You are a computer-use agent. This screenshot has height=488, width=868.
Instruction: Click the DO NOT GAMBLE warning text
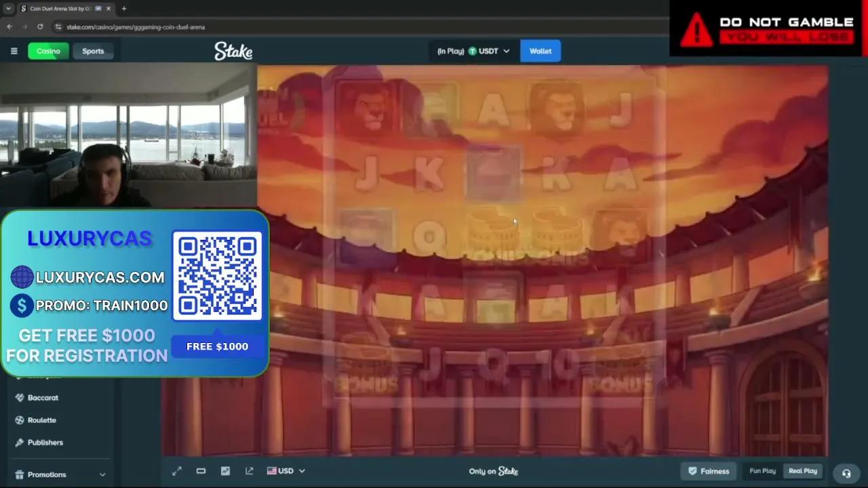(787, 22)
